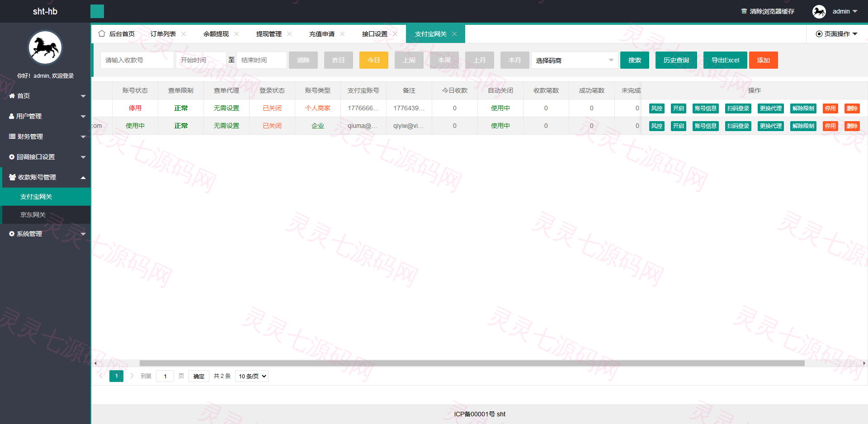This screenshot has width=868, height=424.
Task: Expand the 系统管理 sidebar menu
Action: (x=45, y=234)
